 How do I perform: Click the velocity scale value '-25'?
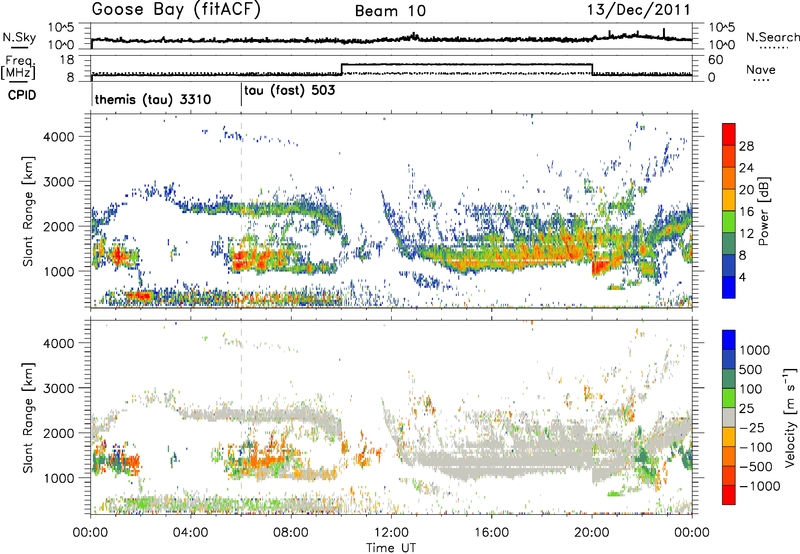pos(752,427)
